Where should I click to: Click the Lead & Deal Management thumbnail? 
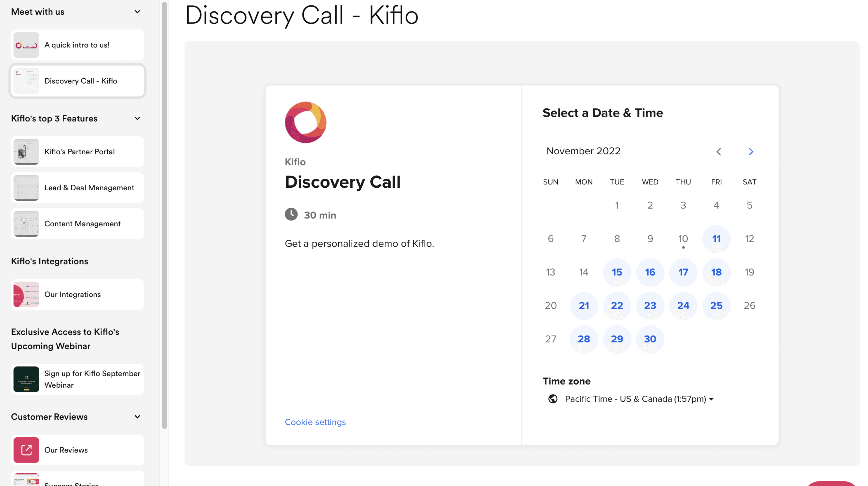(x=26, y=188)
